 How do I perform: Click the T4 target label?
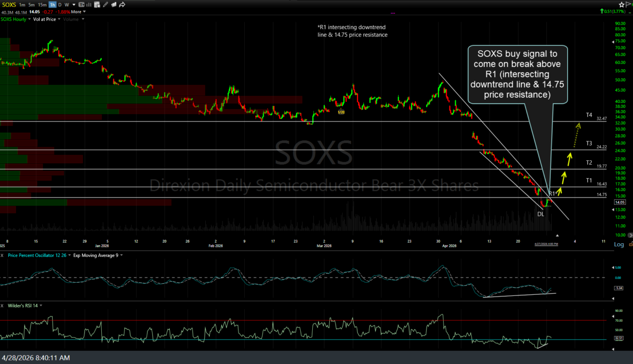coord(589,115)
